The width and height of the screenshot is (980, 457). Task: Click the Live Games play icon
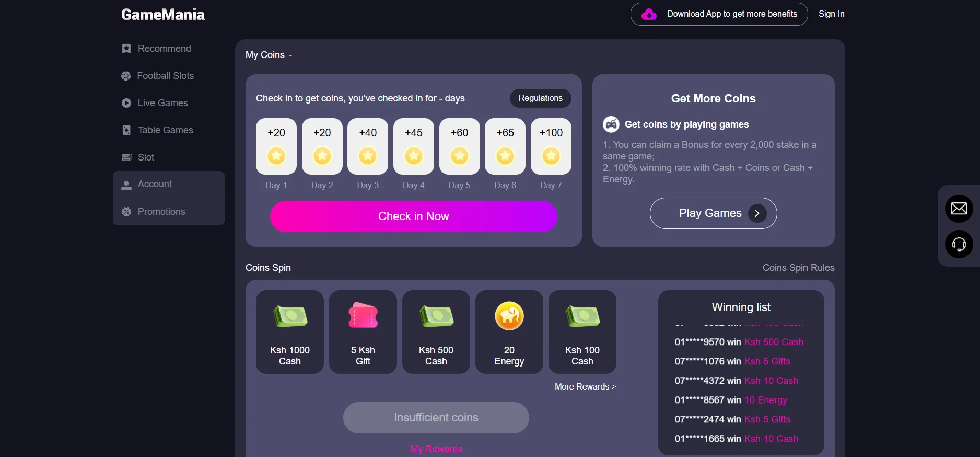click(x=126, y=103)
